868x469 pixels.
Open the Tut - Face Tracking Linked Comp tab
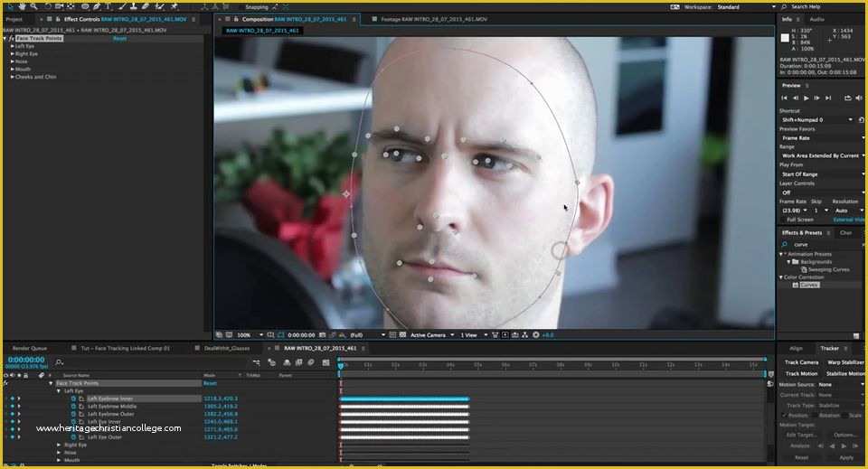125,349
